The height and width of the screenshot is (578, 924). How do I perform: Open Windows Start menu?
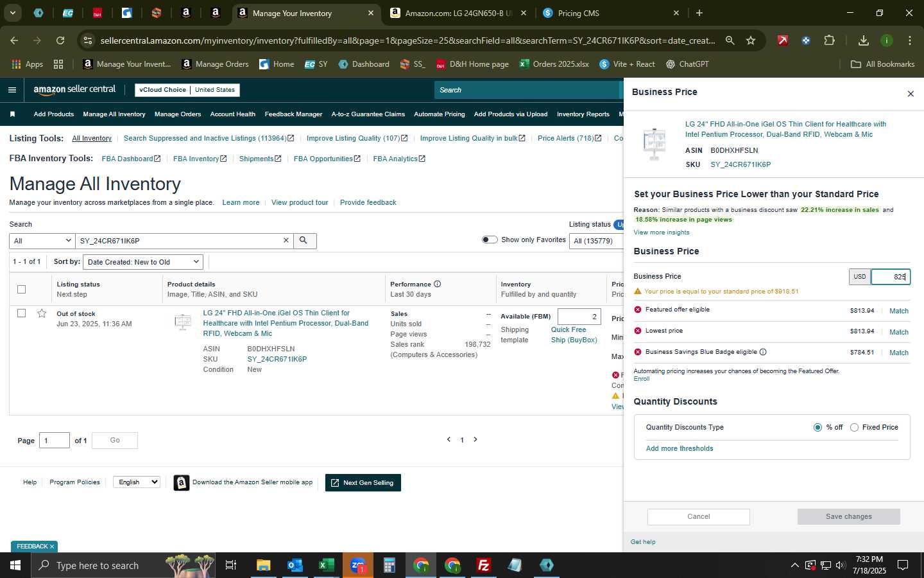tap(15, 565)
